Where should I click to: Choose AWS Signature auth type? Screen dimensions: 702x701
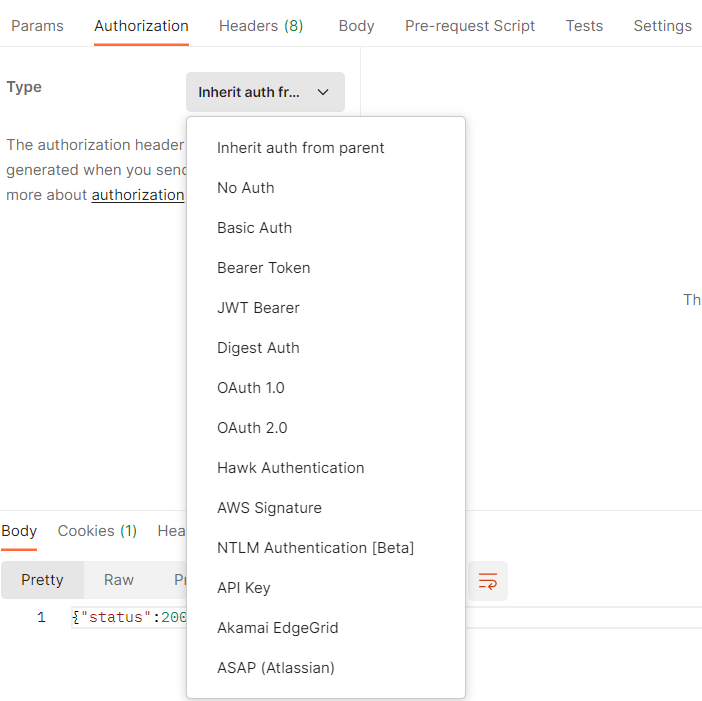click(x=270, y=508)
